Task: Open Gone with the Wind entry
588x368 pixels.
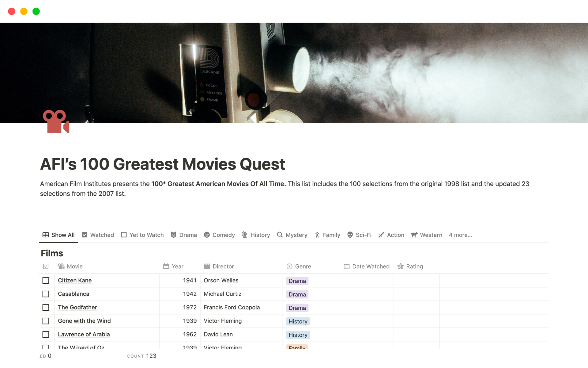Action: click(84, 321)
